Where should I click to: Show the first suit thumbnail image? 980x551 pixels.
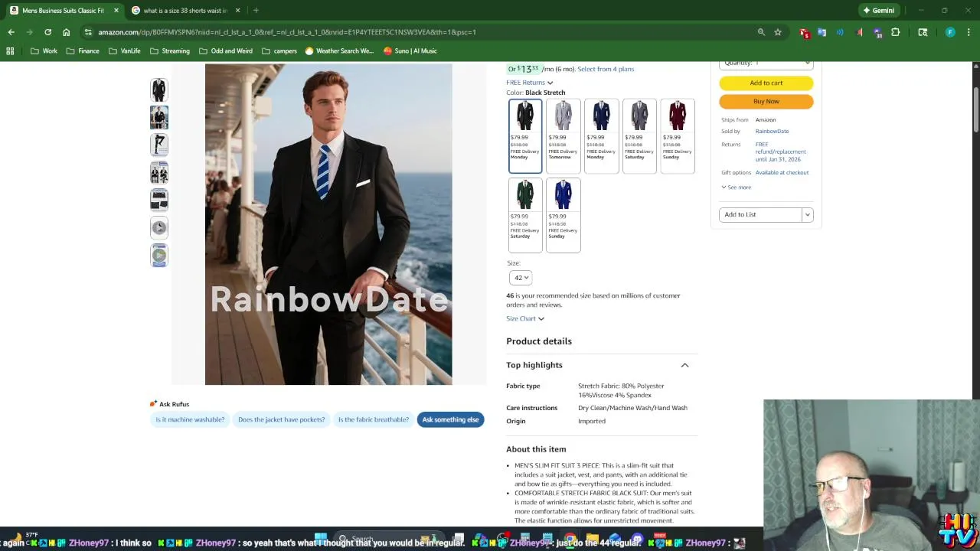[159, 90]
